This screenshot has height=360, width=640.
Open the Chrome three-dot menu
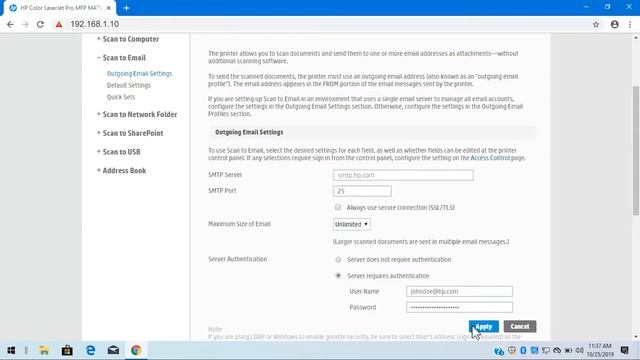click(630, 24)
